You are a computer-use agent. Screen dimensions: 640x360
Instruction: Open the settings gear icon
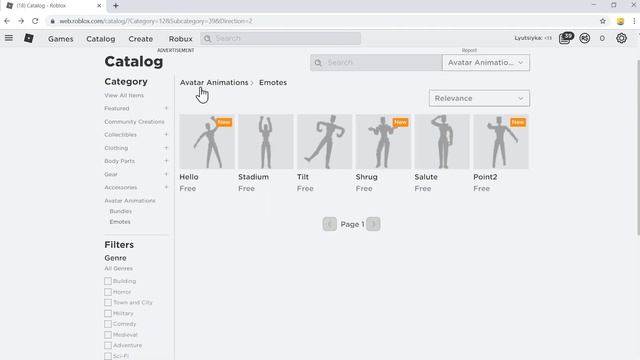(621, 38)
